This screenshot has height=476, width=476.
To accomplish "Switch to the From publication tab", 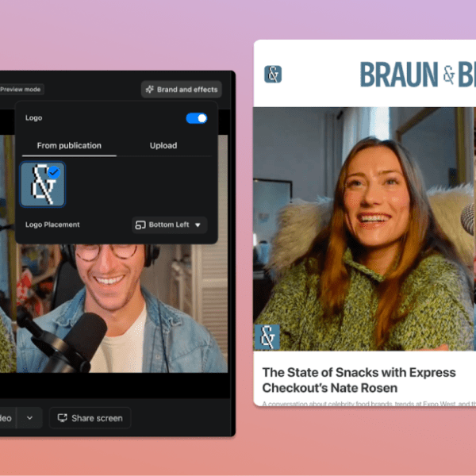I will coord(69,146).
